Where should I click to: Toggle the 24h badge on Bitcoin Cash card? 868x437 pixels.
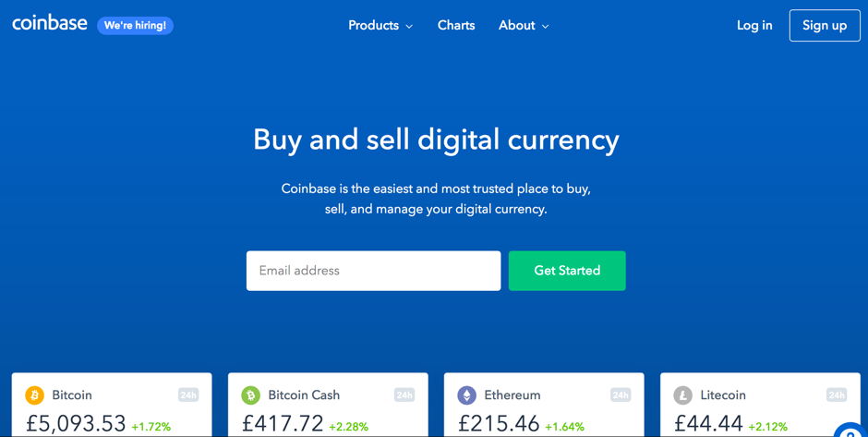click(x=404, y=395)
